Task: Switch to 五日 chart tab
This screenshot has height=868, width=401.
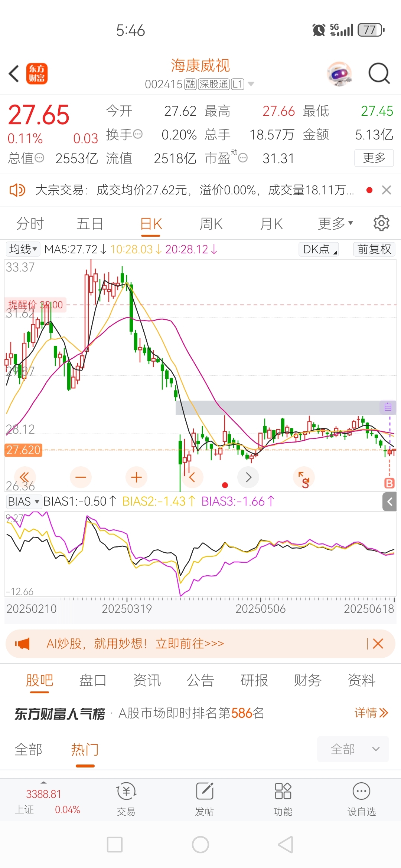Action: [x=90, y=224]
